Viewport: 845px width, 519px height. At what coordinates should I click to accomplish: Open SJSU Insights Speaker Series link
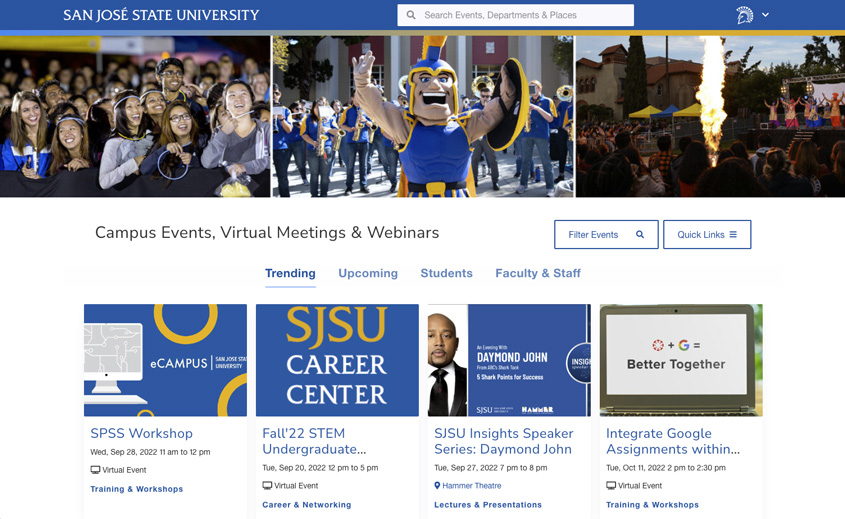[x=503, y=441]
